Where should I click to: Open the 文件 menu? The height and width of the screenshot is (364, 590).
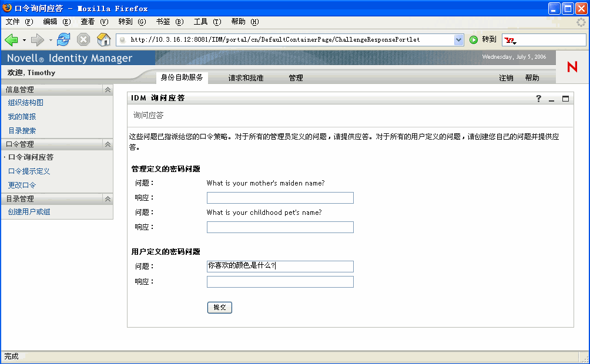point(19,22)
